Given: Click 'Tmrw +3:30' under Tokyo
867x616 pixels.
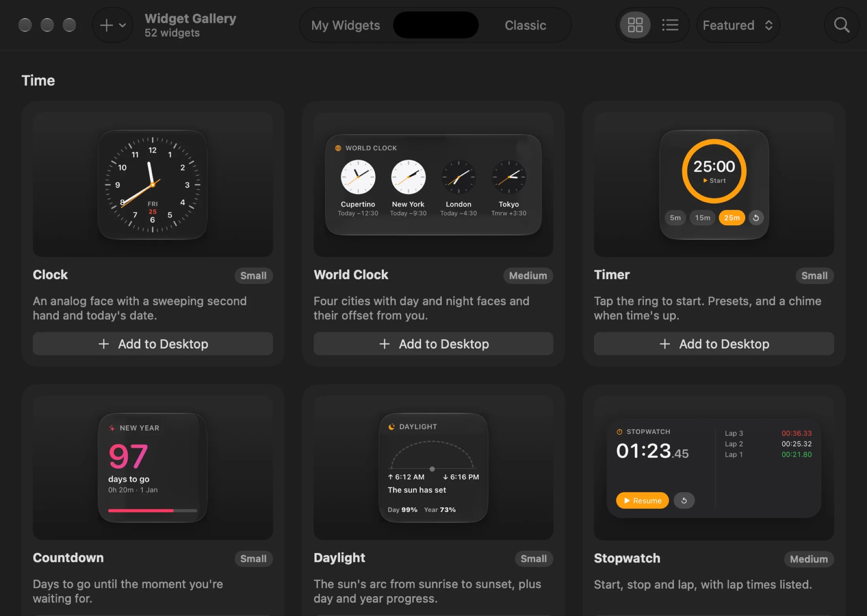Looking at the screenshot, I should coord(509,213).
